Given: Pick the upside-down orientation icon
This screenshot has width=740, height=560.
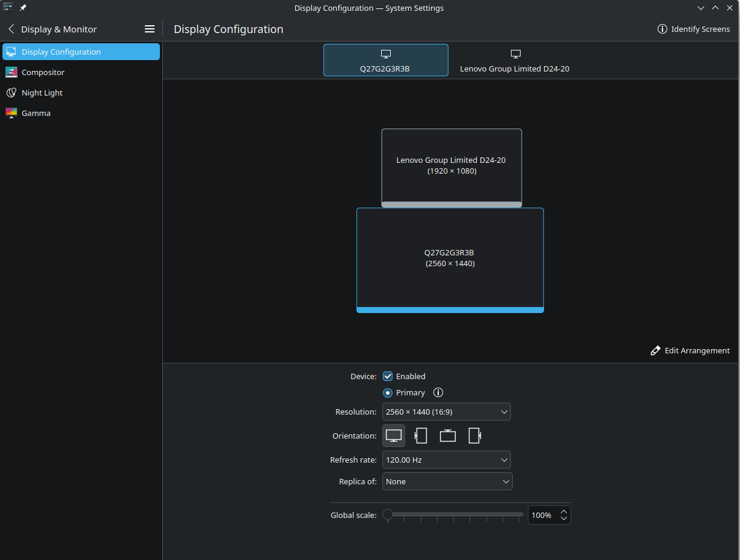Looking at the screenshot, I should click(448, 436).
